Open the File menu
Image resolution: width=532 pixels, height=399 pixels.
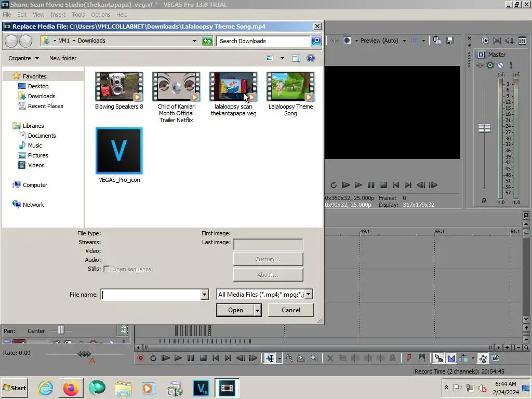coord(7,15)
